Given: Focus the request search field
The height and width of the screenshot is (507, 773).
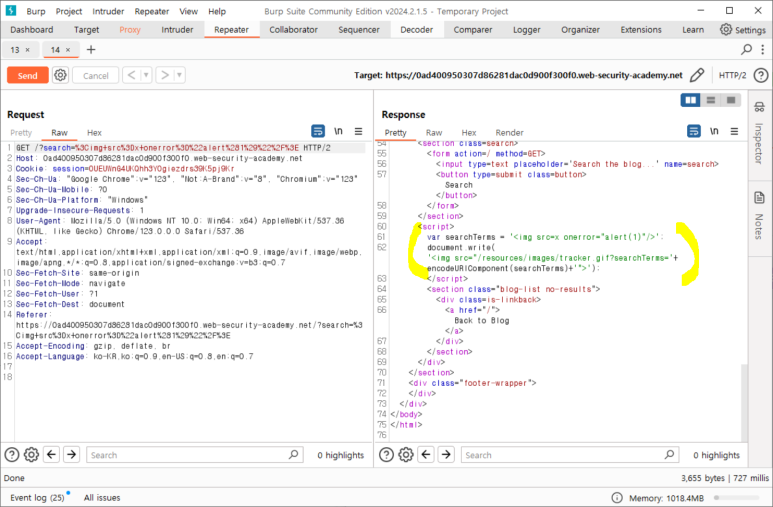Looking at the screenshot, I should pos(194,455).
